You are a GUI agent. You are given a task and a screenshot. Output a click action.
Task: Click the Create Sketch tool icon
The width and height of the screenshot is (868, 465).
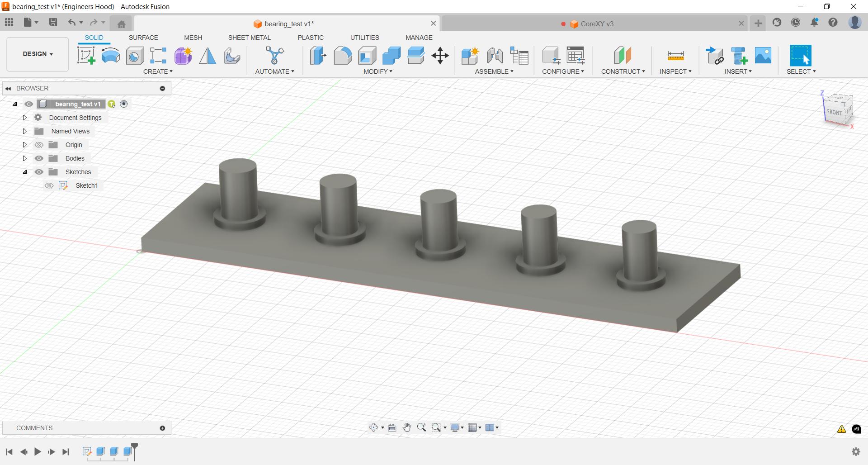coord(86,56)
